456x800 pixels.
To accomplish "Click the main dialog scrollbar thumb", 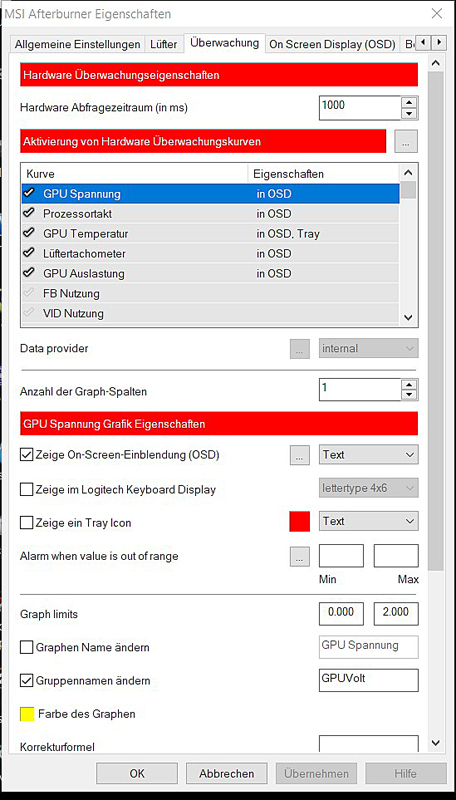I will [x=436, y=320].
